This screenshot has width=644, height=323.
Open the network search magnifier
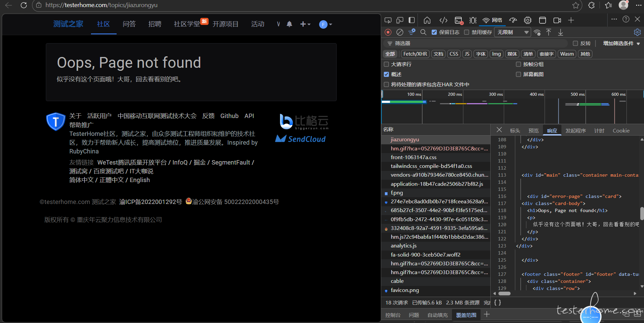click(423, 32)
